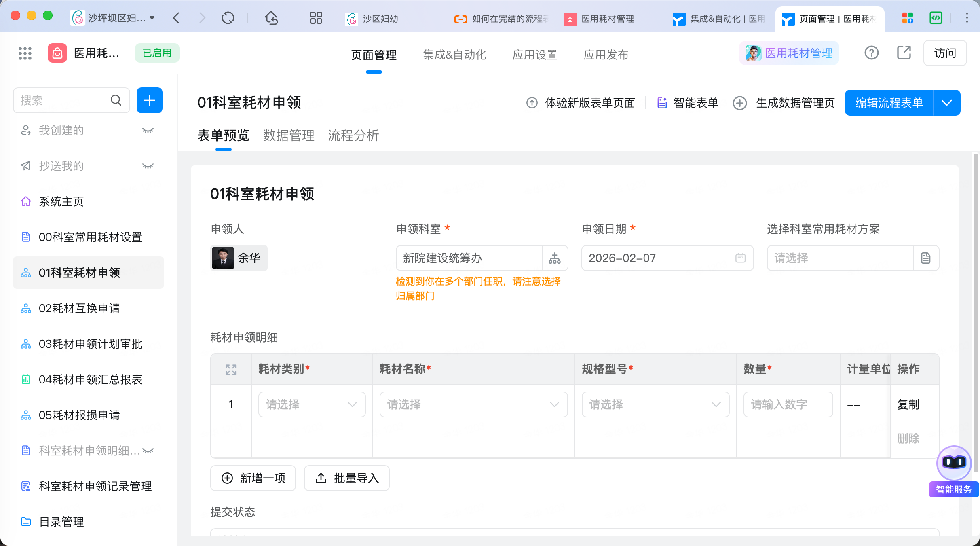Click department org-tree icon in 申领科室 field

click(554, 258)
